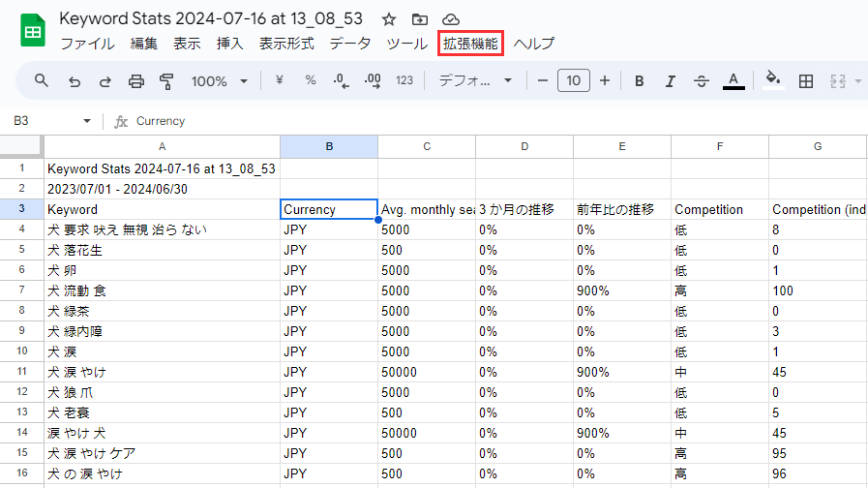868x488 pixels.
Task: Open the borders tool
Action: pyautogui.click(x=806, y=81)
